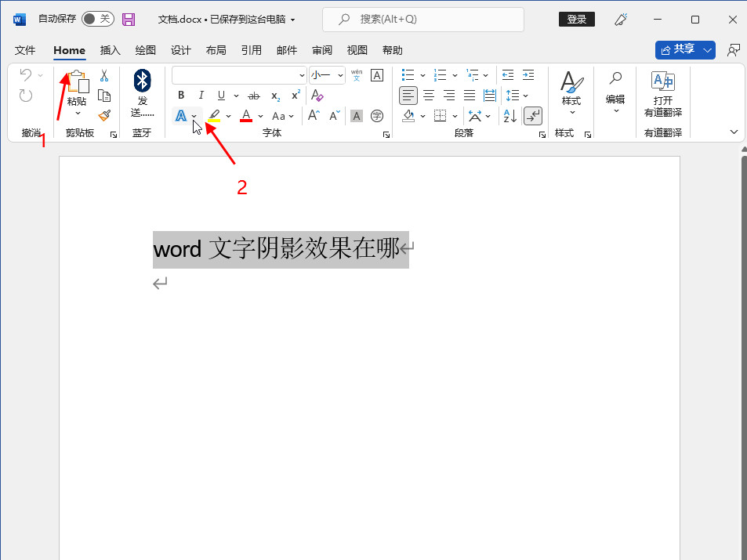Toggle italic formatting
Screen dimensions: 747x560
pyautogui.click(x=201, y=96)
